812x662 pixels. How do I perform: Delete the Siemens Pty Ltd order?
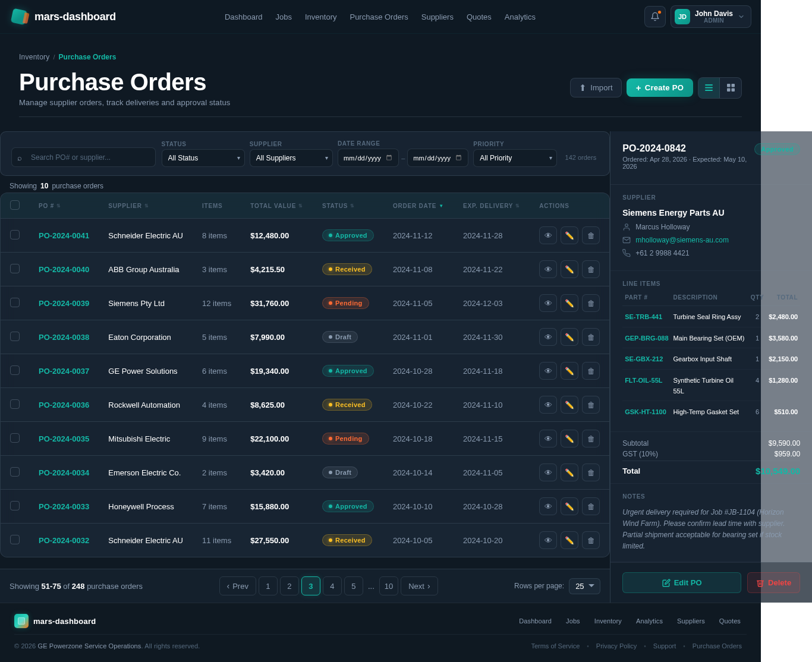point(591,303)
